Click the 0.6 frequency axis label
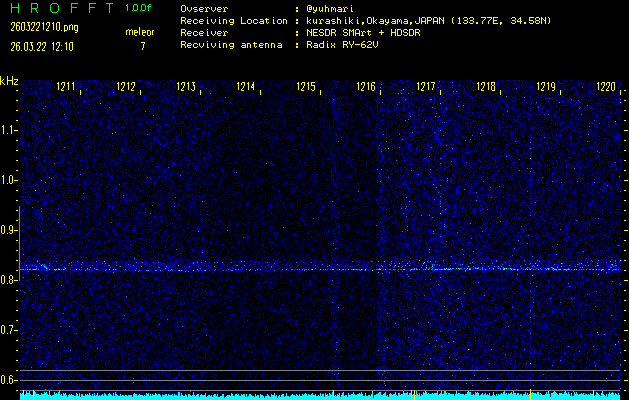 click(8, 380)
